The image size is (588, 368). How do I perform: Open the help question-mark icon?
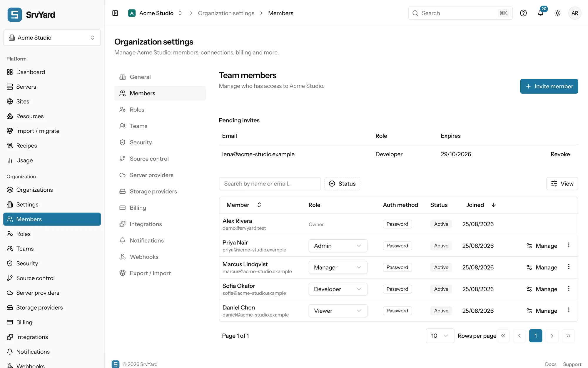(x=523, y=13)
